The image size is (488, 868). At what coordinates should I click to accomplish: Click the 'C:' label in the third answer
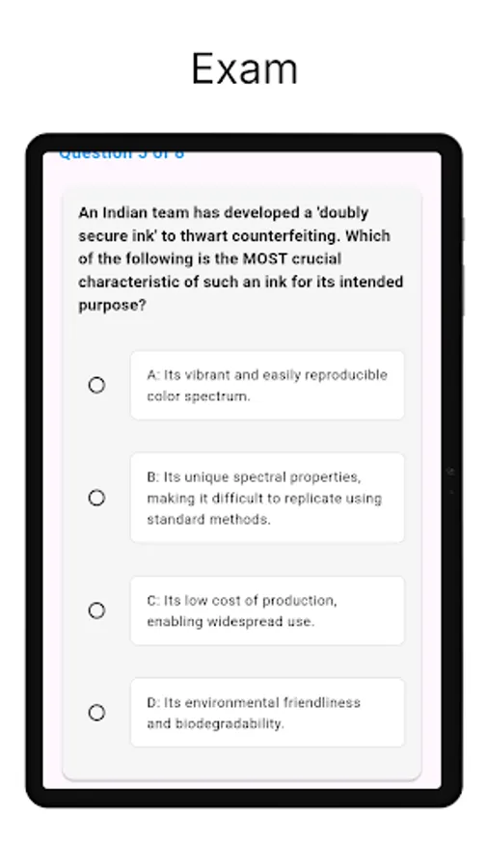pos(153,600)
